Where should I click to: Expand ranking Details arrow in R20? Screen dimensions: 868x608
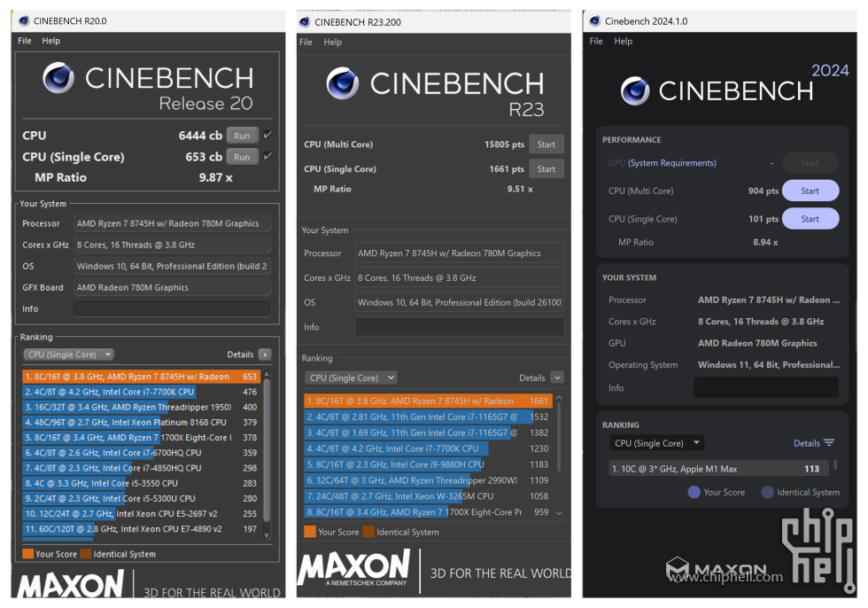(265, 355)
